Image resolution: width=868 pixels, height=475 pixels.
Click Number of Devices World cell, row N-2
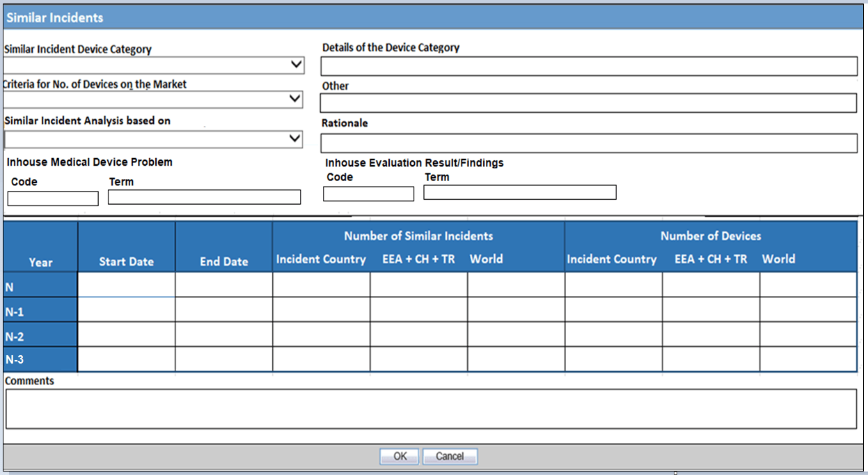(808, 334)
